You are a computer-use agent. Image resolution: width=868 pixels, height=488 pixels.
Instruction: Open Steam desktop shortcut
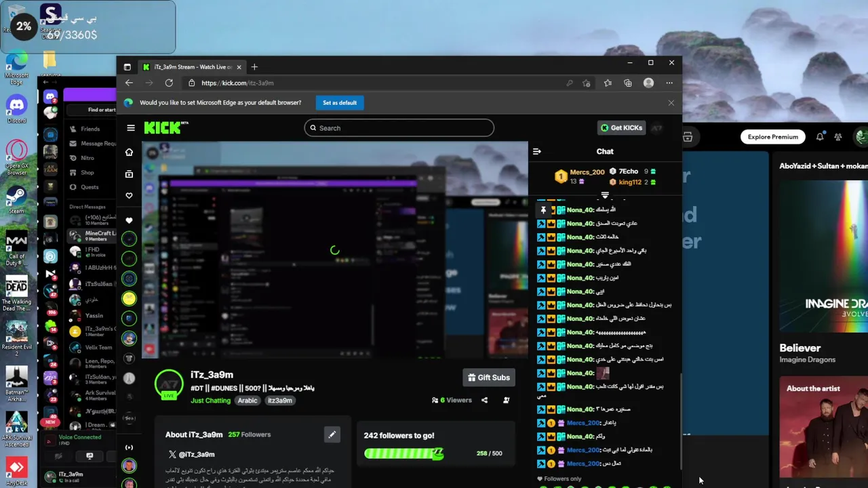(17, 199)
